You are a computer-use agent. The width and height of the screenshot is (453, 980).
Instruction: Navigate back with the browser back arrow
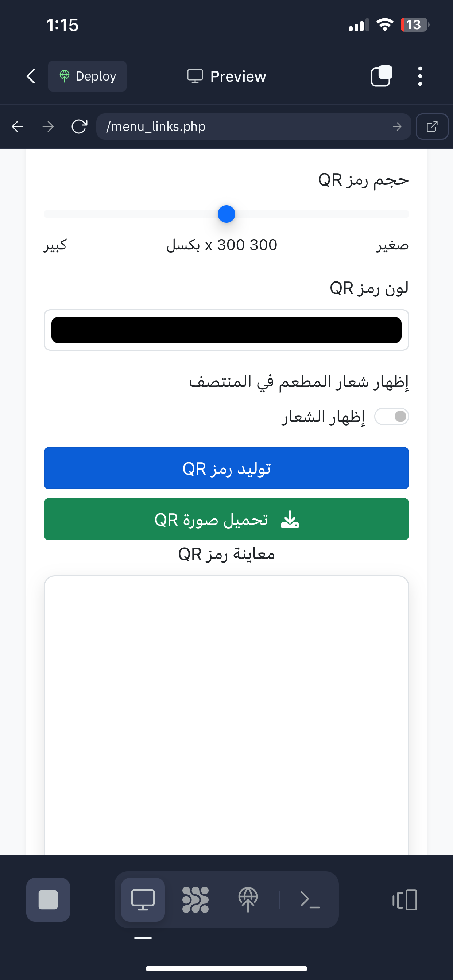(17, 126)
